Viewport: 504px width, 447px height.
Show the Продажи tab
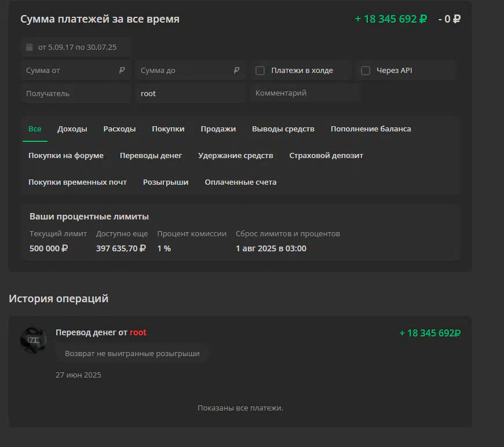tap(218, 129)
